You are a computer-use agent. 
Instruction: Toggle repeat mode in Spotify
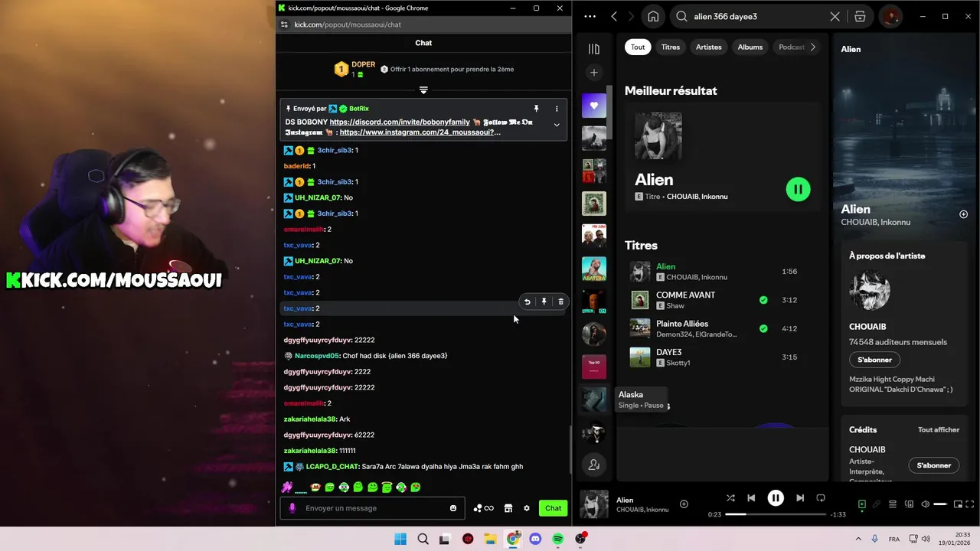pos(821,497)
